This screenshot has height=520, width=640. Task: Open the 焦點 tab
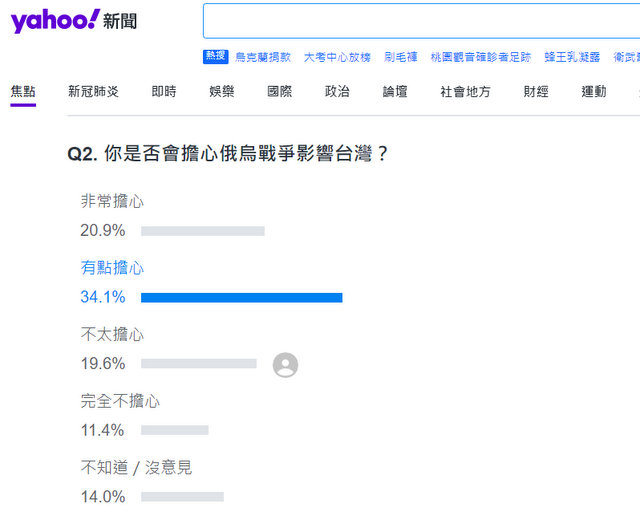coord(23,92)
